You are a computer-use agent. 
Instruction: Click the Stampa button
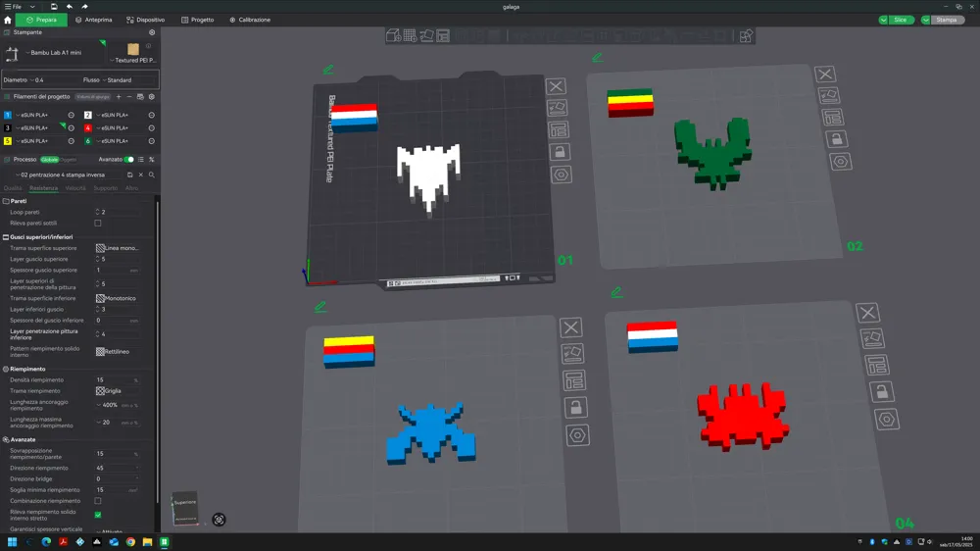[947, 20]
